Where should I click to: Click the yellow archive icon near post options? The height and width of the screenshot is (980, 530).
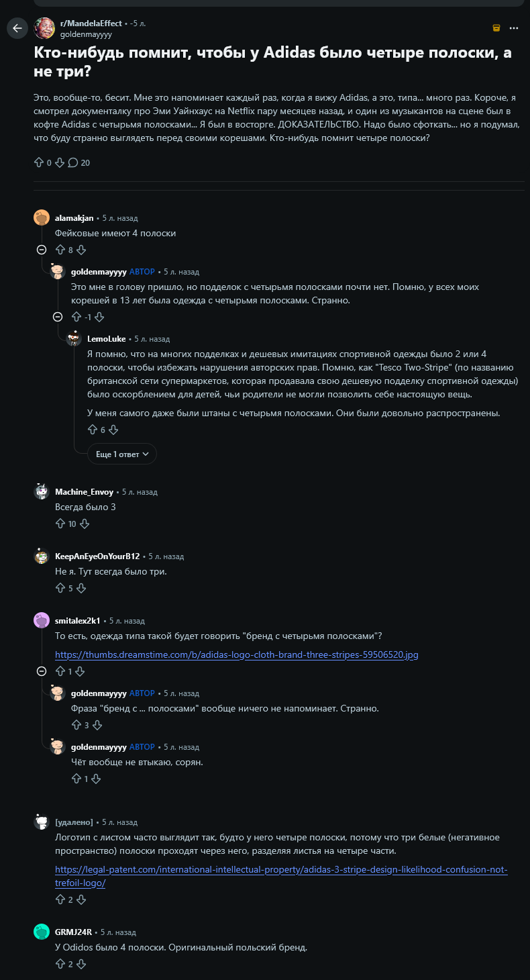click(x=496, y=28)
